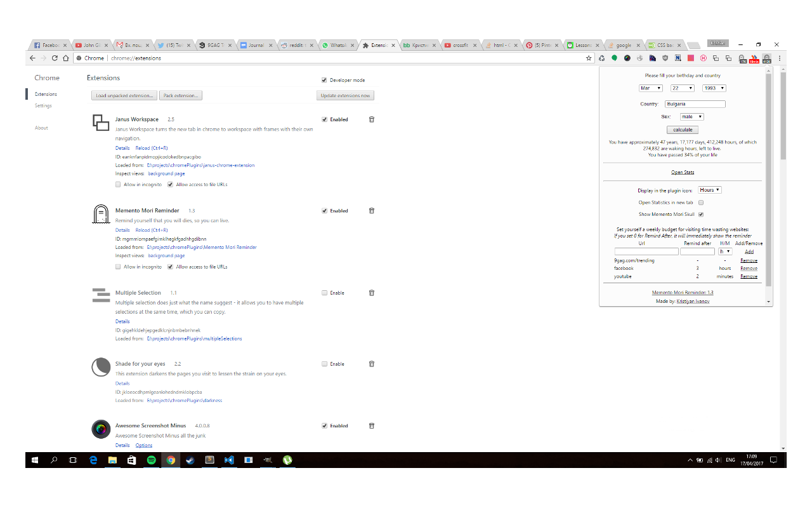The height and width of the screenshot is (508, 812).
Task: Open uTorrent from the taskbar
Action: click(287, 460)
